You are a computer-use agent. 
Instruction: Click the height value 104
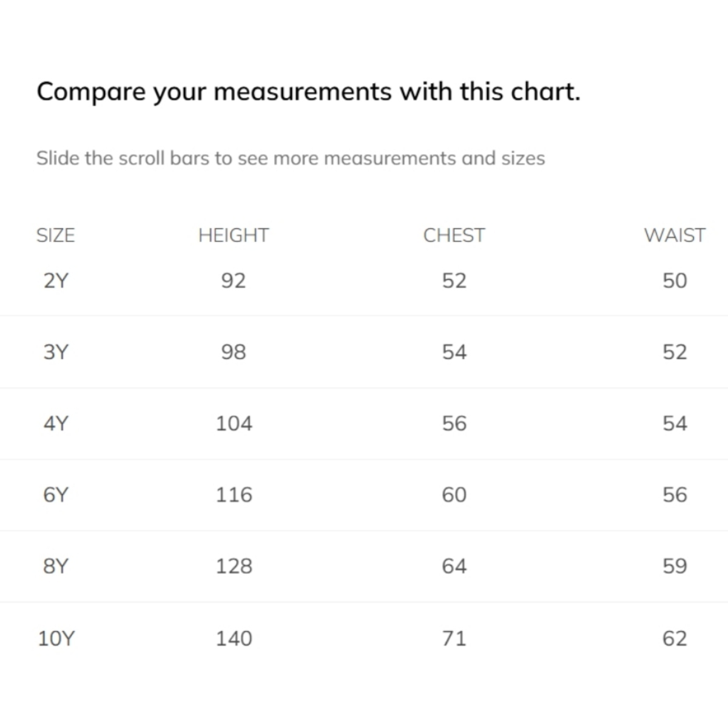point(234,423)
